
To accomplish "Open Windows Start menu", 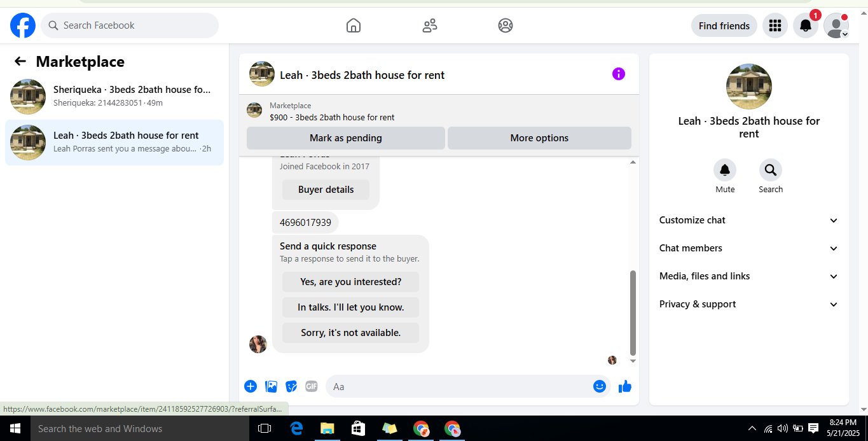I will point(15,428).
